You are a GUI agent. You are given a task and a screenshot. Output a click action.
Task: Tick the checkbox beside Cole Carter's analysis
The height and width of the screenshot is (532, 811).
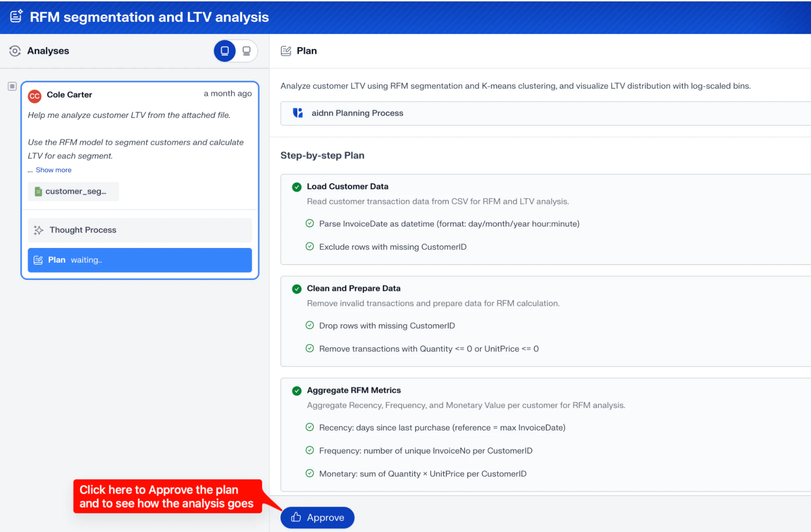click(12, 86)
